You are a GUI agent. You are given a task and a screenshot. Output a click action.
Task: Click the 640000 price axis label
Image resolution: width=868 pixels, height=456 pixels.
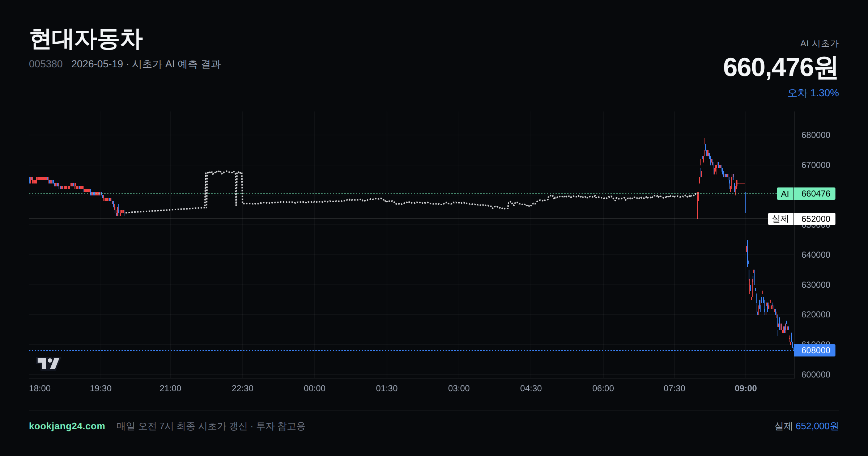tap(816, 255)
